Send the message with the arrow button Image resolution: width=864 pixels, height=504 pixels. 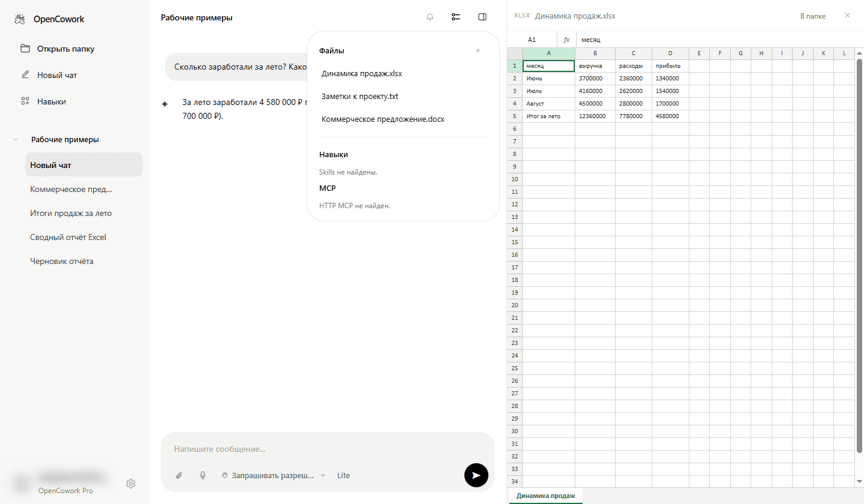tap(476, 475)
